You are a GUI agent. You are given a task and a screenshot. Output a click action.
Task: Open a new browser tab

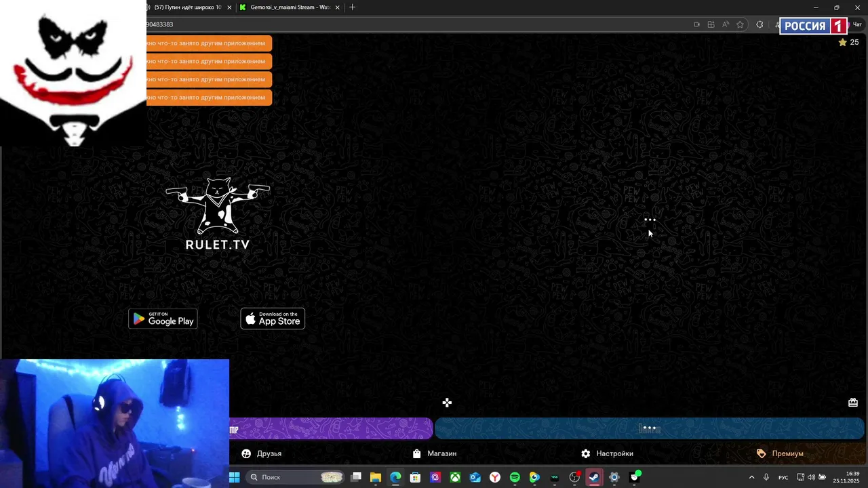pos(352,7)
